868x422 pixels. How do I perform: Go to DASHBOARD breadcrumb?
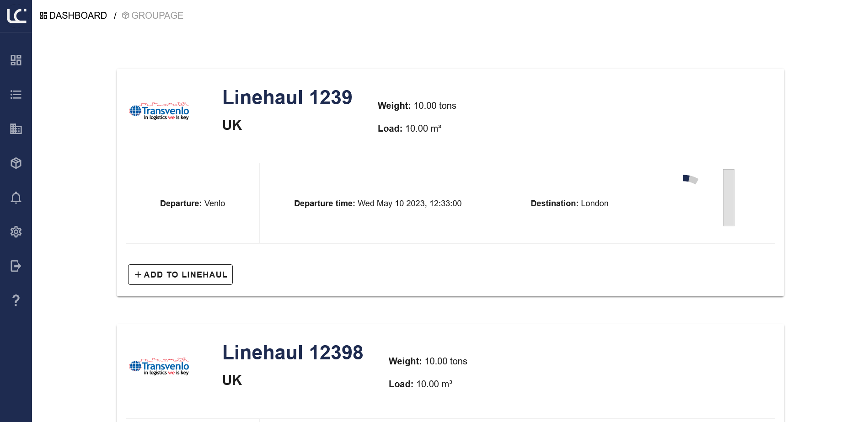point(73,16)
